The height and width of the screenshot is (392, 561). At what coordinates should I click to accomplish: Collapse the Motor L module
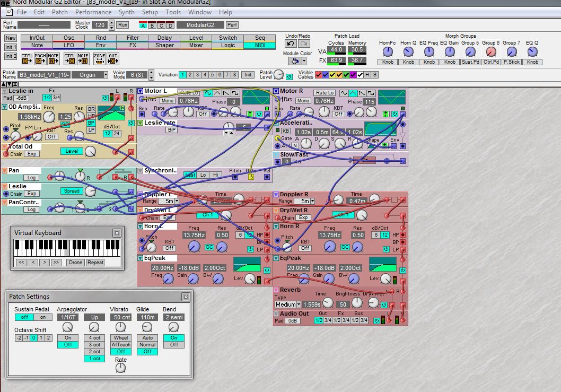140,91
